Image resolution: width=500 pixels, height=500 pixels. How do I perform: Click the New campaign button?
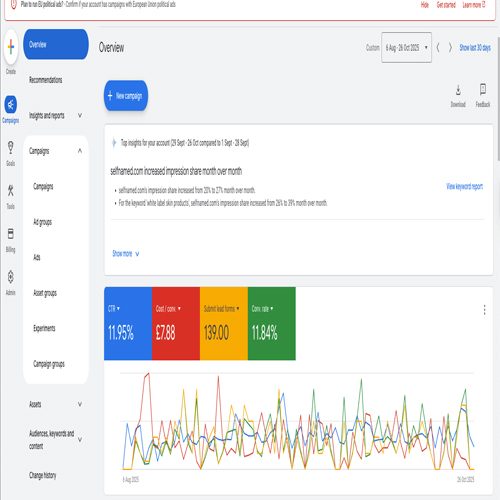coord(126,96)
